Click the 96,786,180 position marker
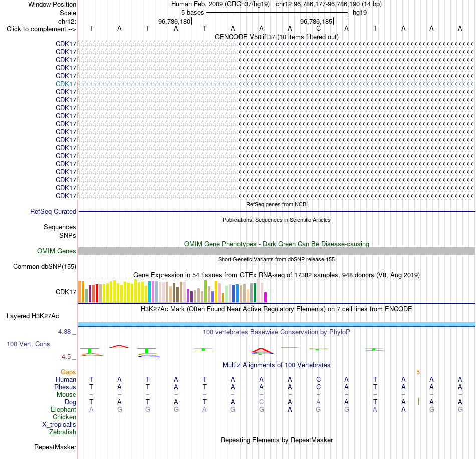Screen dimensions: 476x459 coord(174,21)
